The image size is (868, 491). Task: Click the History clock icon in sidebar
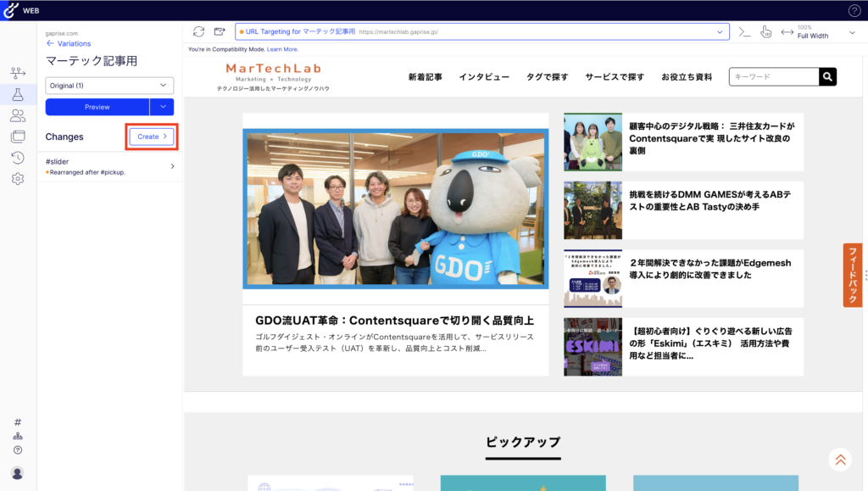tap(18, 157)
